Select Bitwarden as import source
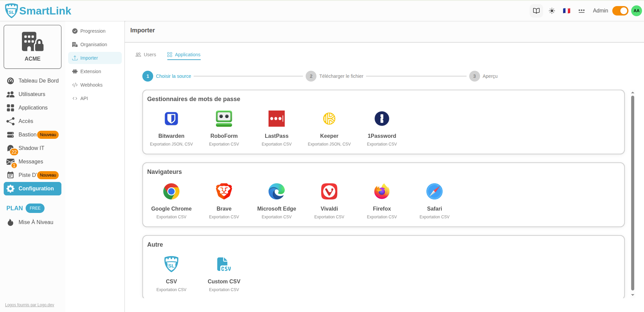The height and width of the screenshot is (312, 644). 171,119
